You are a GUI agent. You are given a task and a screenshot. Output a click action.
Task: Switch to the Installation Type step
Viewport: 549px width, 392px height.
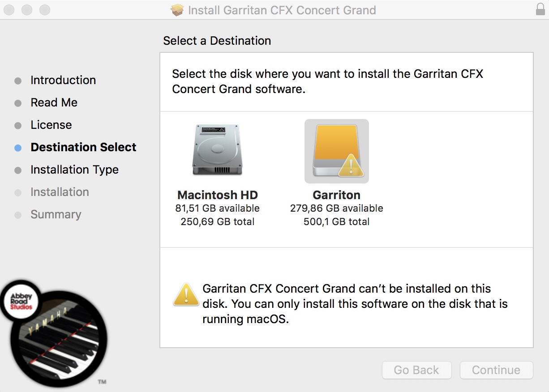[74, 170]
